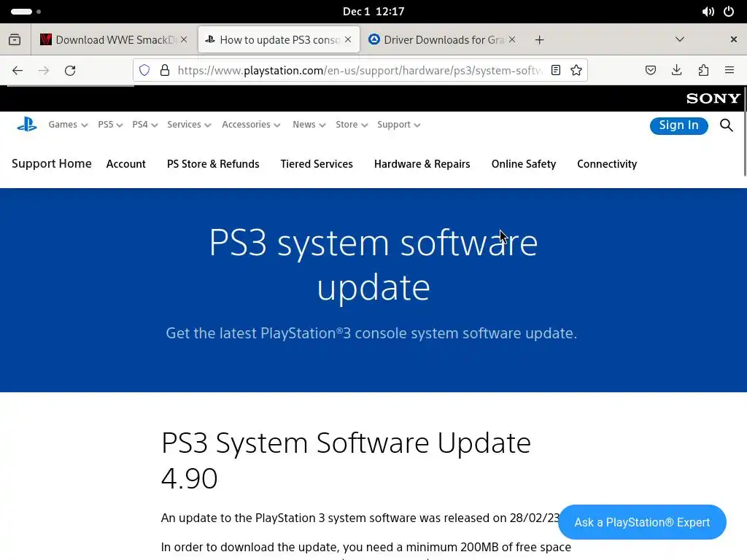Image resolution: width=747 pixels, height=560 pixels.
Task: Open the clock showing Dec 1 12:17
Action: tap(373, 12)
